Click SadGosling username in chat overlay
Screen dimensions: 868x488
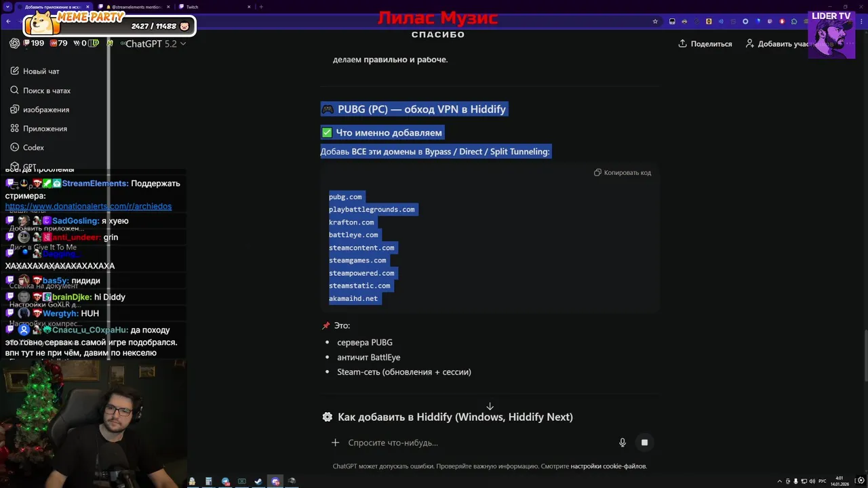(x=75, y=221)
